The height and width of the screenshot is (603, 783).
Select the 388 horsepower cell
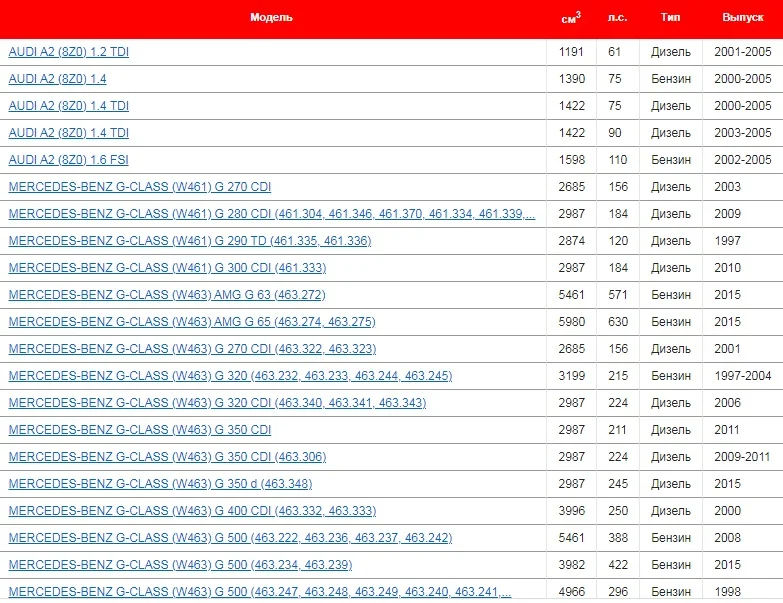coord(618,537)
